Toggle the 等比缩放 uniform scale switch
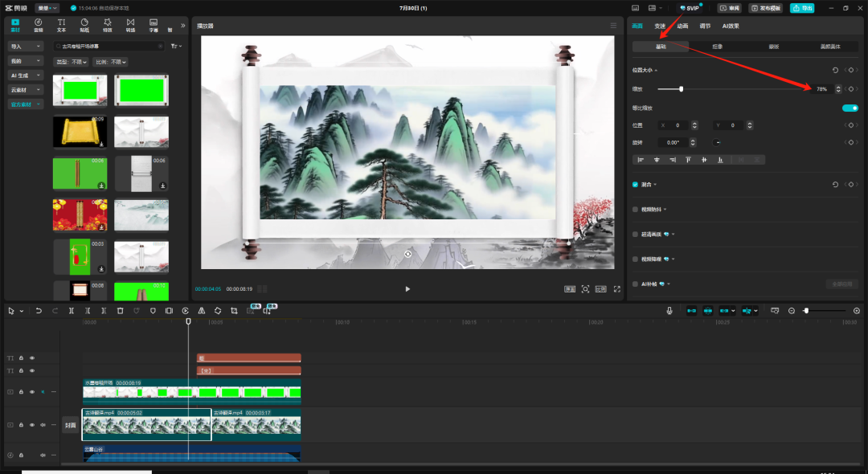The height and width of the screenshot is (474, 868). (850, 108)
